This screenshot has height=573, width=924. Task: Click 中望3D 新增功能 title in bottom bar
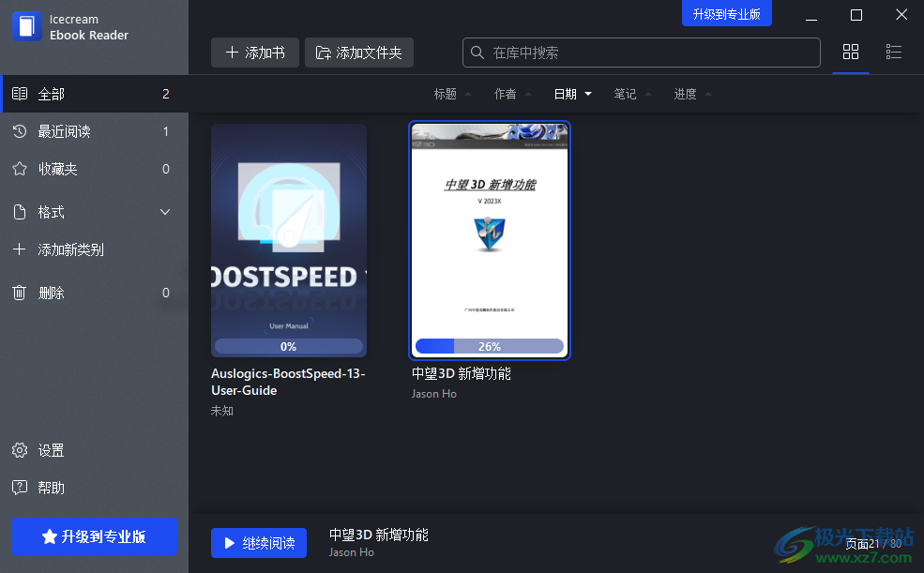(379, 535)
